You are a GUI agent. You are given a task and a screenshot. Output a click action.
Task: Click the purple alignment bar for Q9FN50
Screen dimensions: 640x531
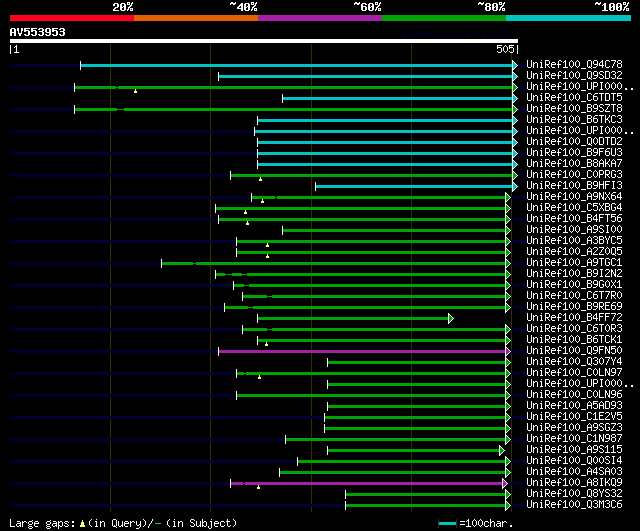(x=362, y=351)
